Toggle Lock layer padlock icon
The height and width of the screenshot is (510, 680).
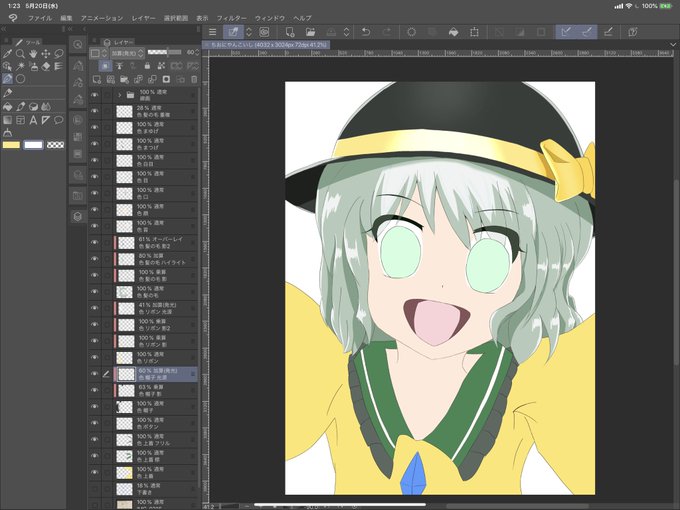coord(147,66)
